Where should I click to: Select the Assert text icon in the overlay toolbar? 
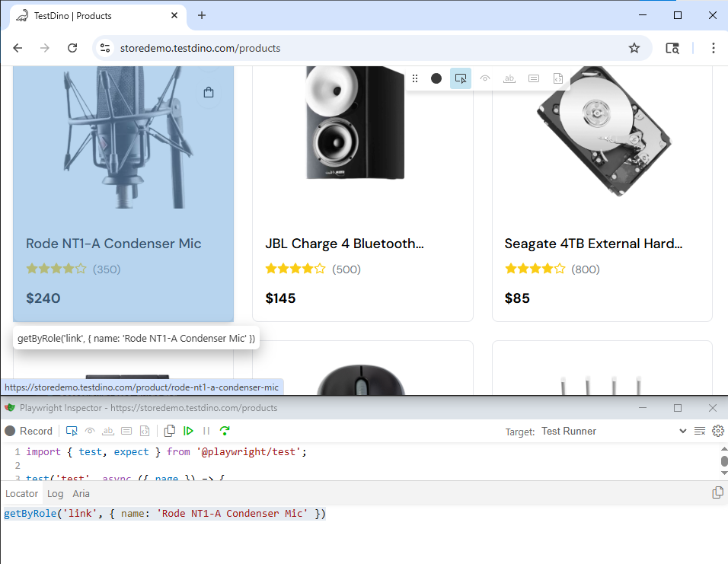coord(509,78)
